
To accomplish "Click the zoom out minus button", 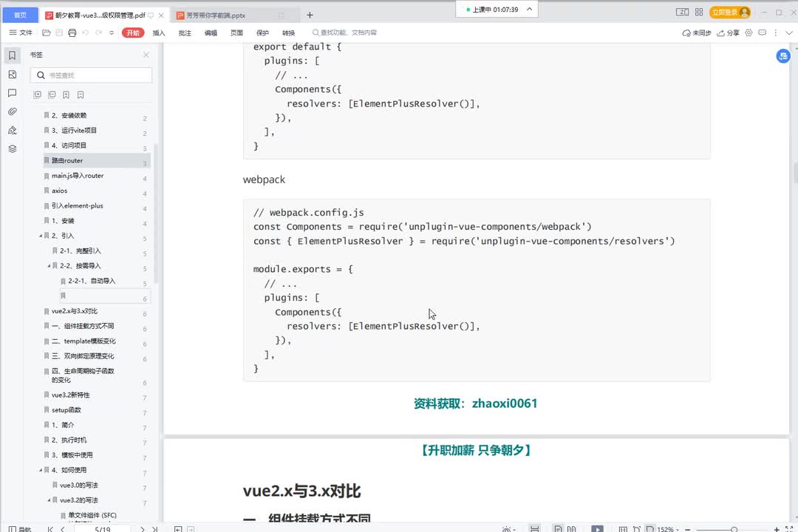I will 688,530.
